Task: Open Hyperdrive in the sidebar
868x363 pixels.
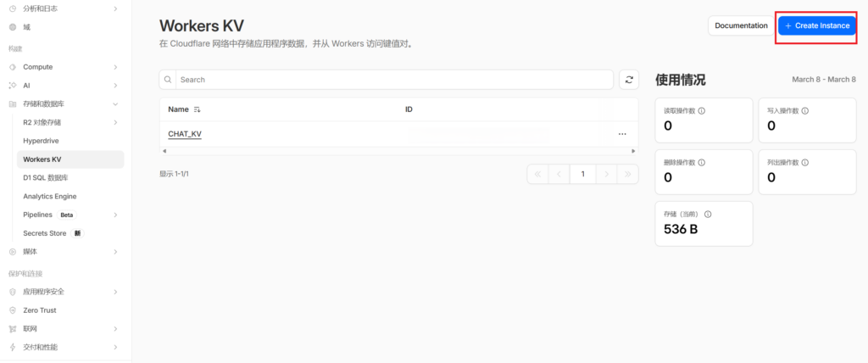Action: coord(41,141)
